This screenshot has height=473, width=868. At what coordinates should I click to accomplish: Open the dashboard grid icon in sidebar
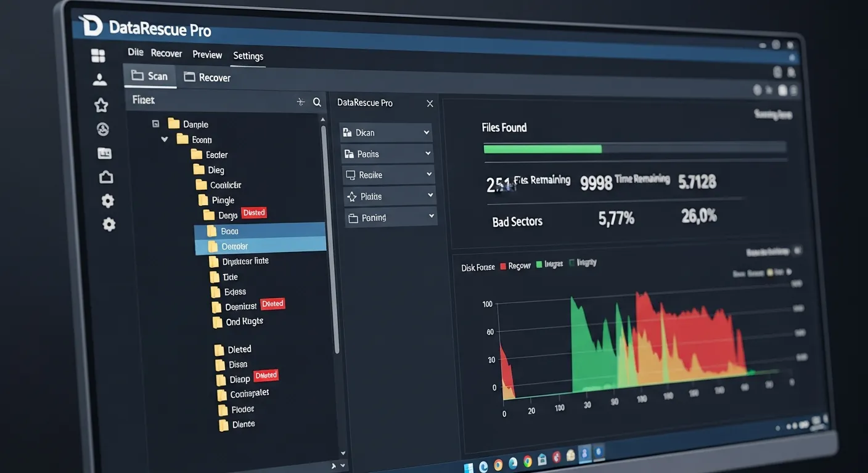(98, 55)
